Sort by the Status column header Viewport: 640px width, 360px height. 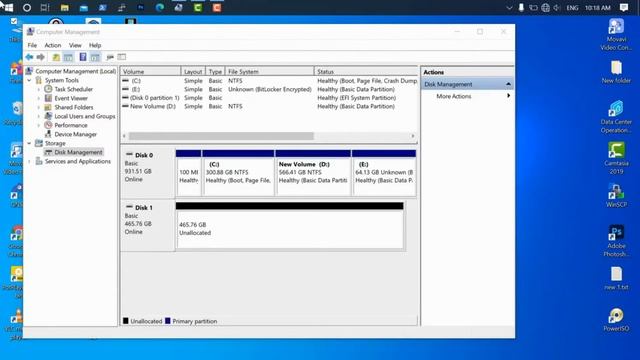pyautogui.click(x=366, y=71)
